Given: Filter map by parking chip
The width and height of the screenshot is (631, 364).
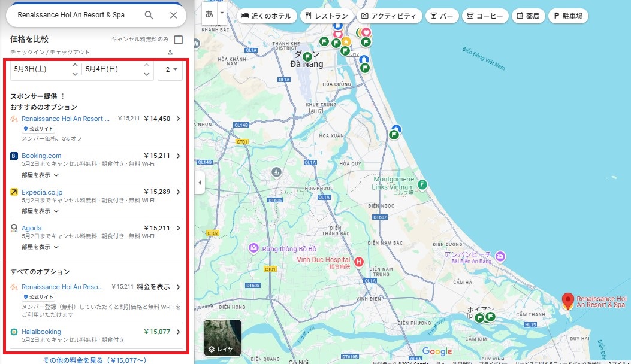Looking at the screenshot, I should [x=568, y=16].
